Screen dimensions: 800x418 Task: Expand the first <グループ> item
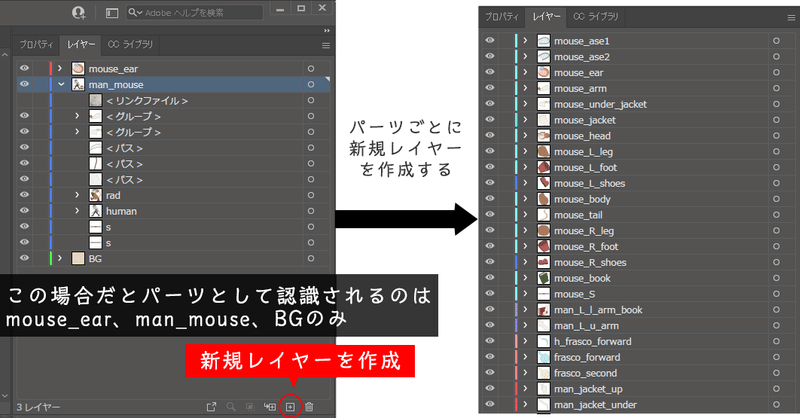pos(77,116)
